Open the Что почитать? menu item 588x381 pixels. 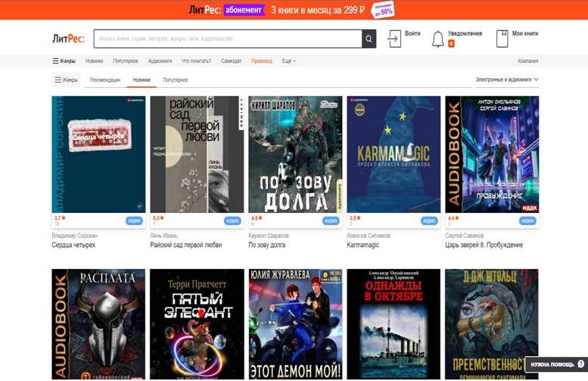click(196, 61)
